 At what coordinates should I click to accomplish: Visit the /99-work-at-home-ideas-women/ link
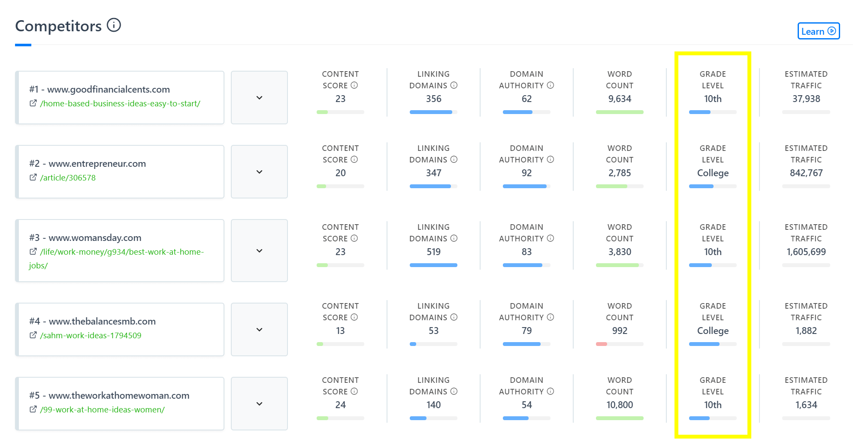pyautogui.click(x=102, y=410)
